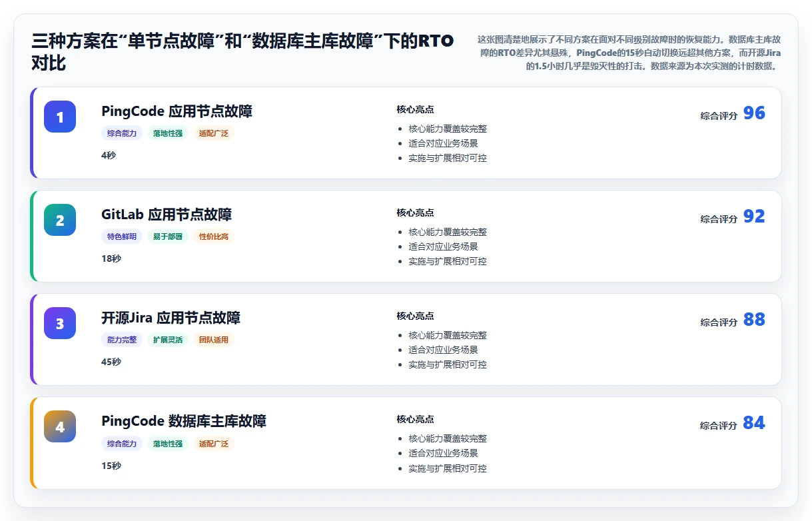Click 适合对应业务场景 in PingCode 应用节点故障 card
The height and width of the screenshot is (521, 812).
[x=443, y=143]
